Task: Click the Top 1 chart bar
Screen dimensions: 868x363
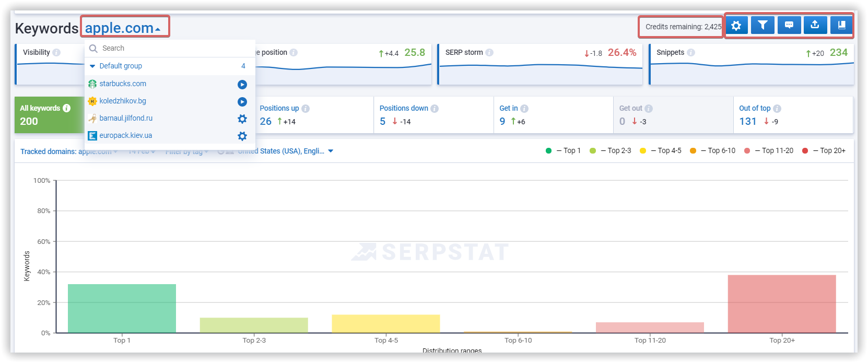Action: pos(122,308)
